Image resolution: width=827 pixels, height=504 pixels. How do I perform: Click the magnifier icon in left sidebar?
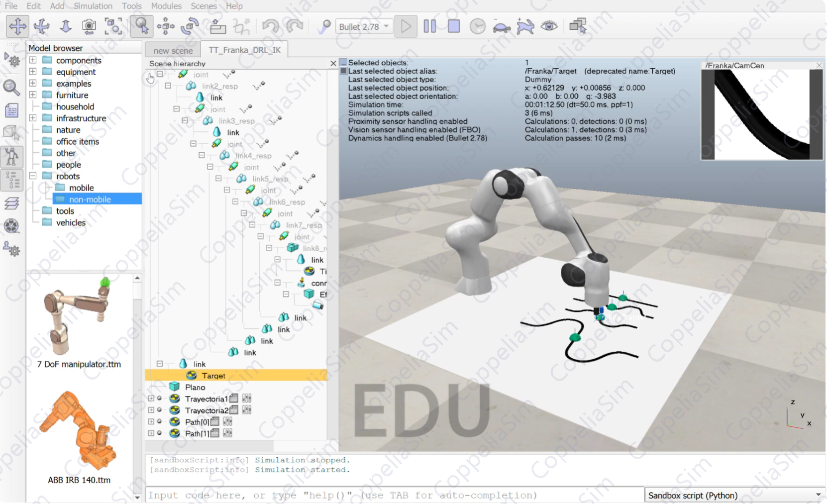click(11, 88)
